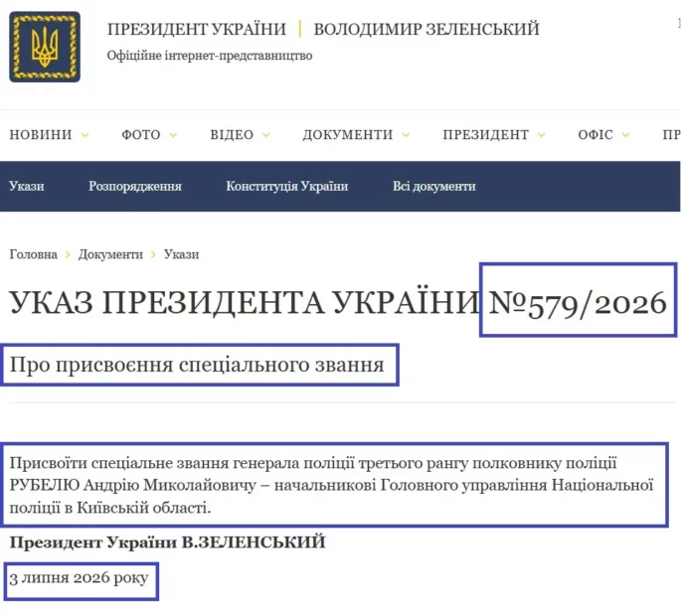Select the Розпорядження tab
The image size is (681, 616).
click(x=135, y=186)
